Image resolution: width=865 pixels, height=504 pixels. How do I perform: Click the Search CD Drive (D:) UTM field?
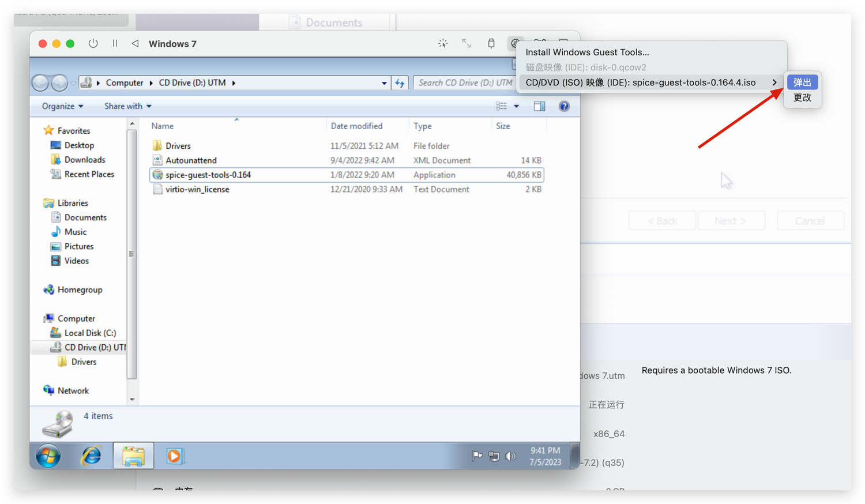pyautogui.click(x=465, y=82)
